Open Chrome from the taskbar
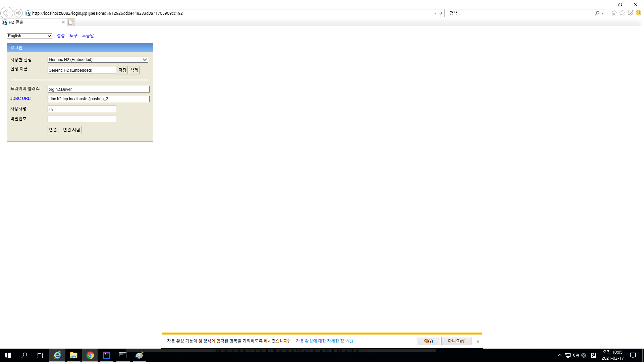 click(x=90, y=355)
